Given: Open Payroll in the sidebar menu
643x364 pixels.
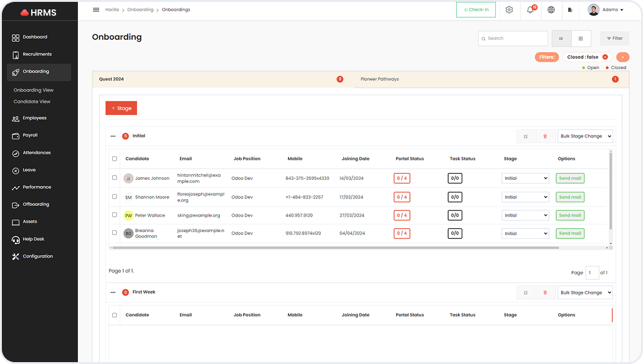Looking at the screenshot, I should [30, 135].
